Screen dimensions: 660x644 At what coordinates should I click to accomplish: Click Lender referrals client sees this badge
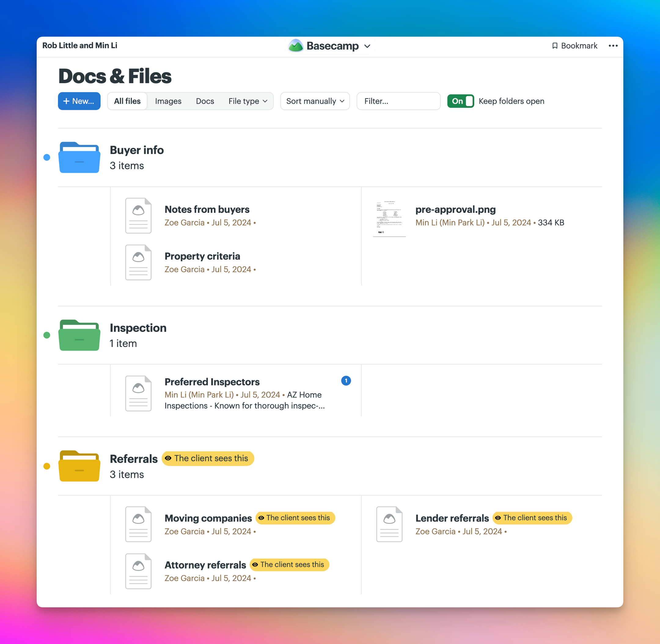tap(533, 518)
